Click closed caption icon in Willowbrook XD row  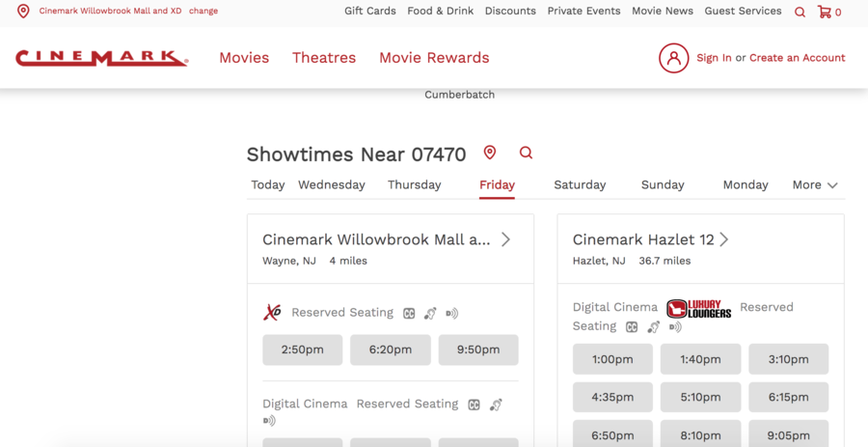409,314
